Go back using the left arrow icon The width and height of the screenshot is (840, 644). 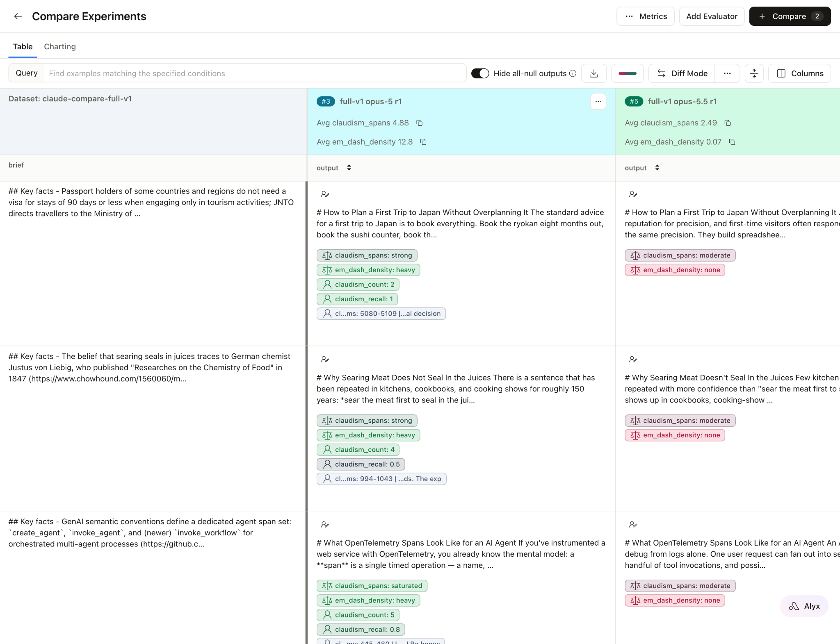18,16
